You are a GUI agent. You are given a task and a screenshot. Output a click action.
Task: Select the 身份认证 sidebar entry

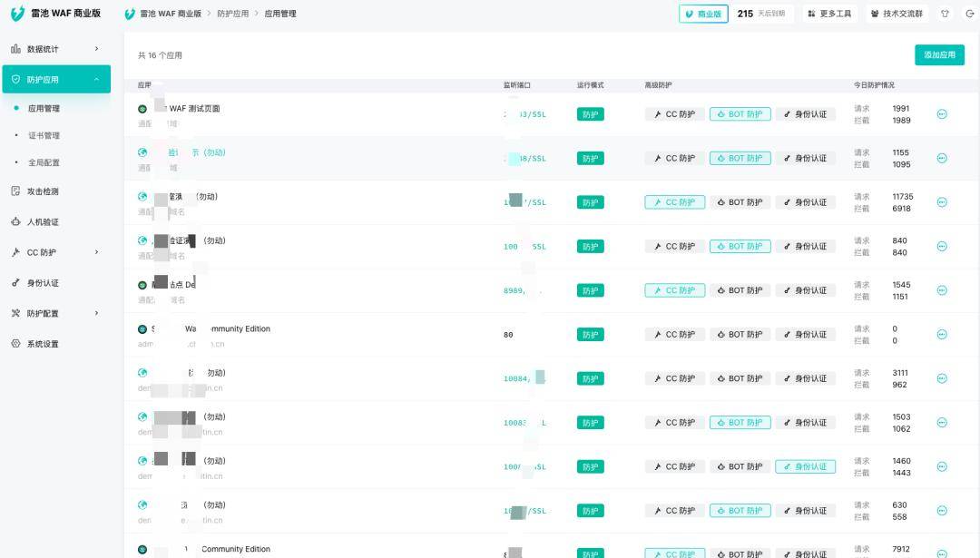coord(54,282)
